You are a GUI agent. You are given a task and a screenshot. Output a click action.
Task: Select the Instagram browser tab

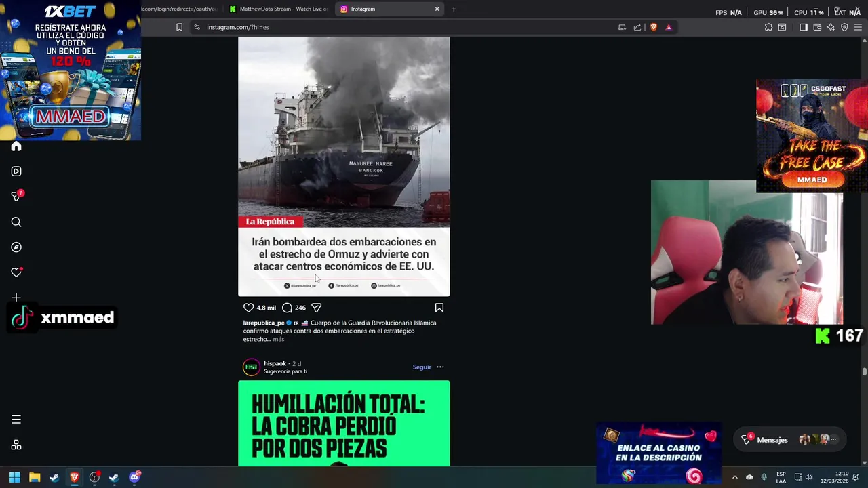pyautogui.click(x=389, y=9)
